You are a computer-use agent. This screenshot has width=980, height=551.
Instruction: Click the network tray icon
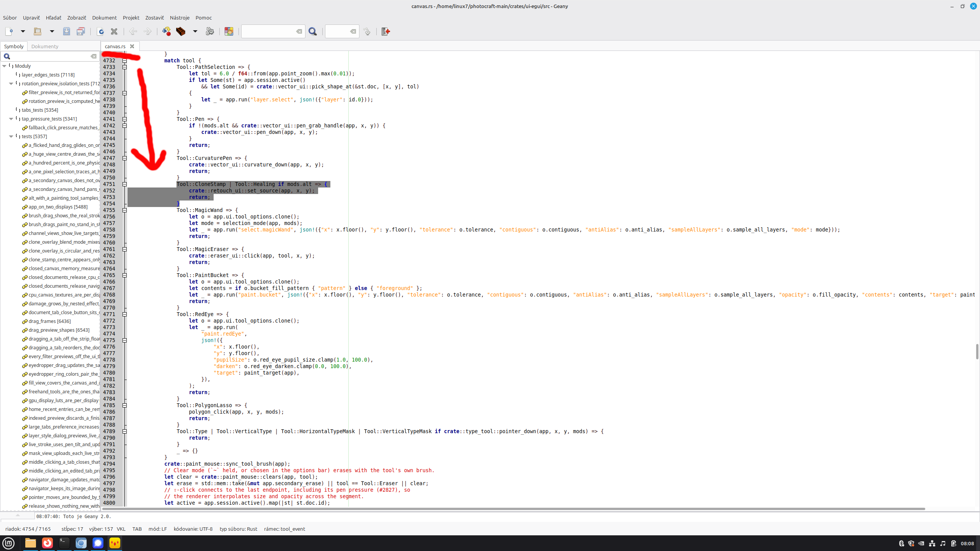932,543
